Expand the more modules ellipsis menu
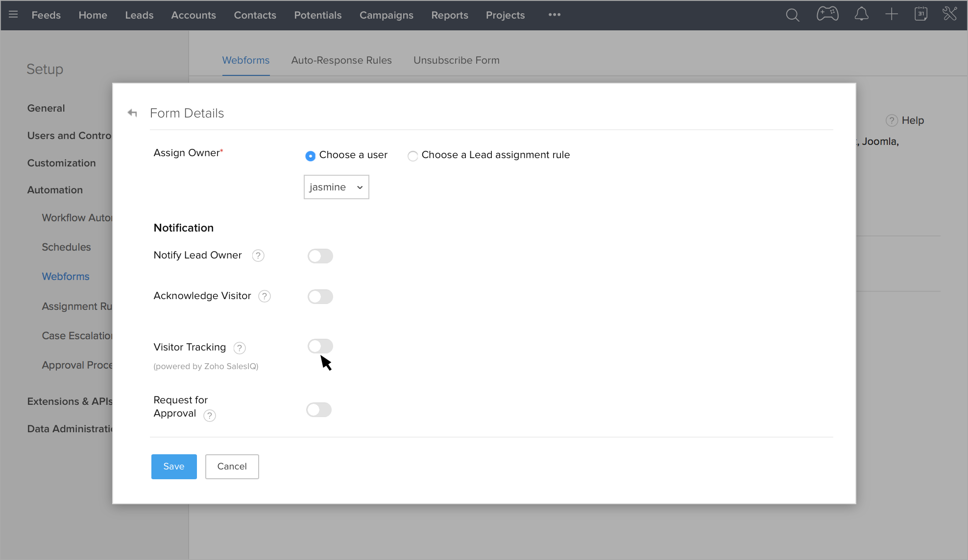Viewport: 968px width, 560px height. tap(554, 15)
